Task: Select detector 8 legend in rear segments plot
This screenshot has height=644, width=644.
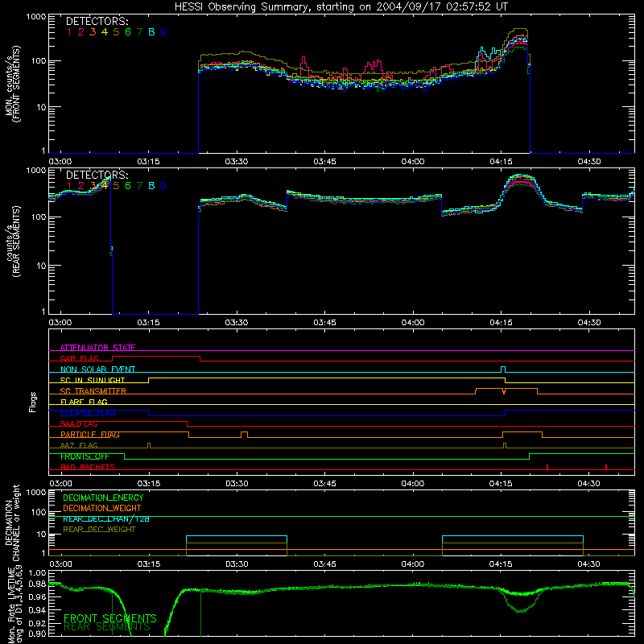Action: pyautogui.click(x=151, y=186)
